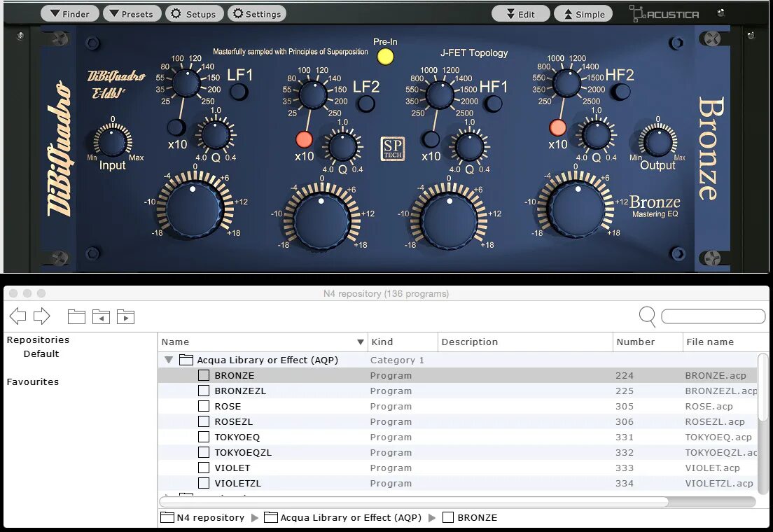Click the LF1 gain knob
This screenshot has height=532, width=773.
point(194,209)
